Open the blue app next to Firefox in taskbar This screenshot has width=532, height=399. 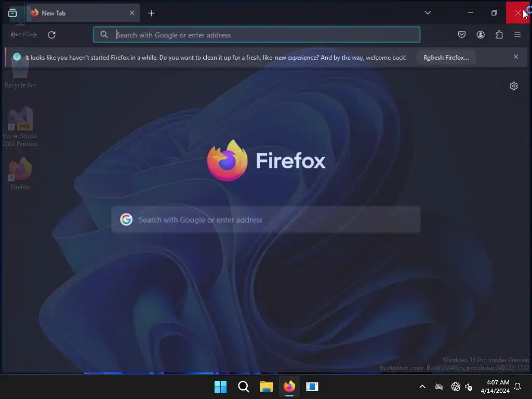[312, 387]
